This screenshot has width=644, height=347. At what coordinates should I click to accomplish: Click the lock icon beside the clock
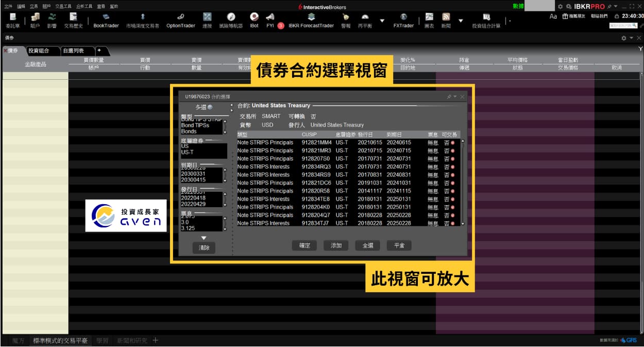click(x=617, y=16)
